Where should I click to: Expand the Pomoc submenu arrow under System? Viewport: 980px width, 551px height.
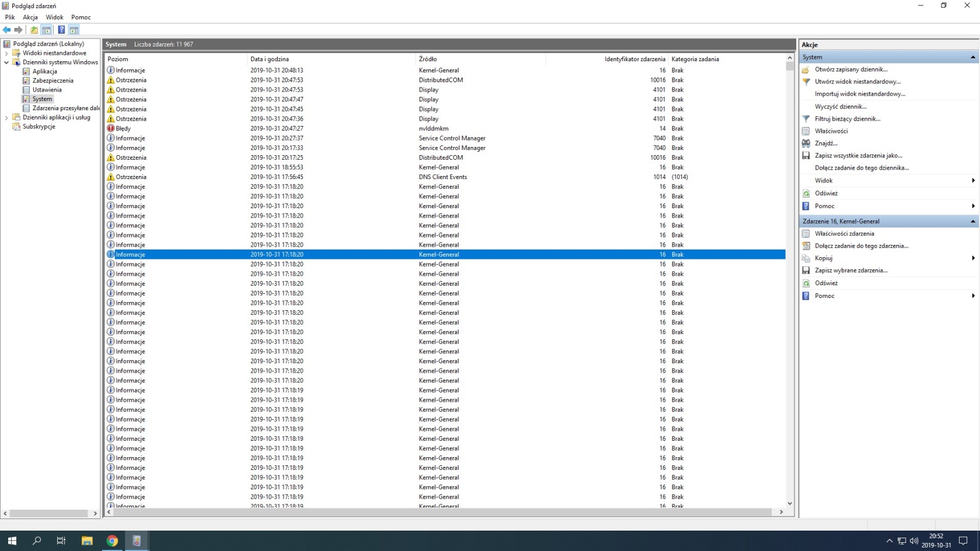[x=973, y=206]
